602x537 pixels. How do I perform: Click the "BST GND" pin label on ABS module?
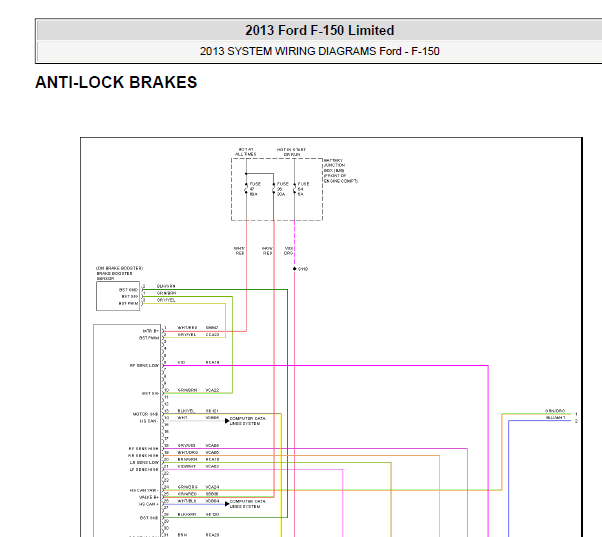(x=149, y=518)
